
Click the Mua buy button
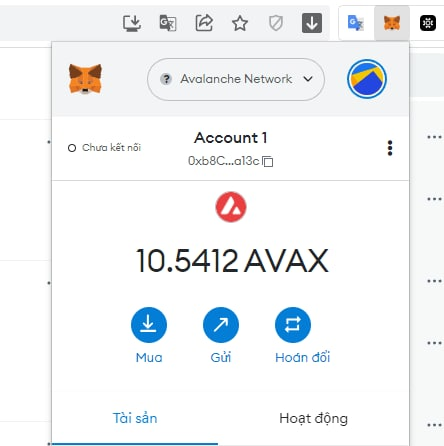(149, 335)
